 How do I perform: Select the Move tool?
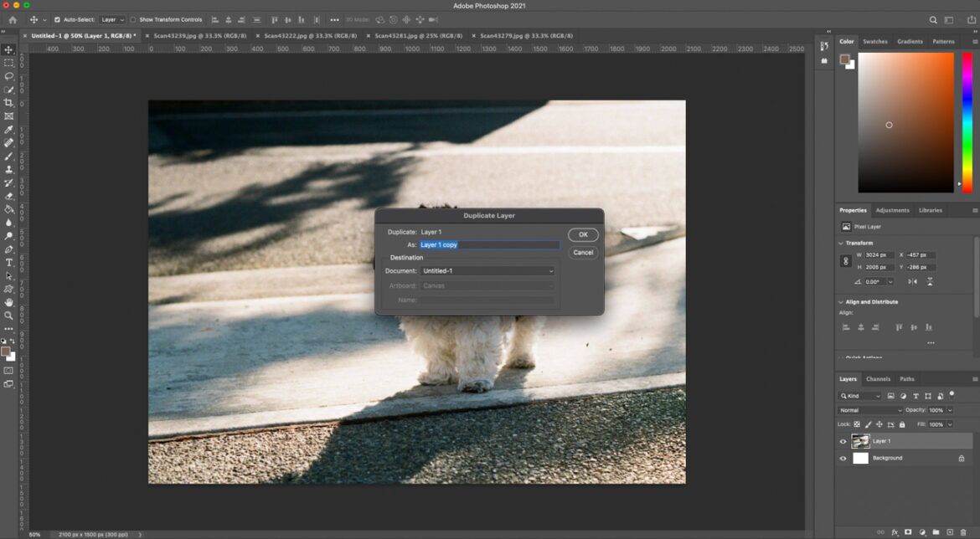9,49
